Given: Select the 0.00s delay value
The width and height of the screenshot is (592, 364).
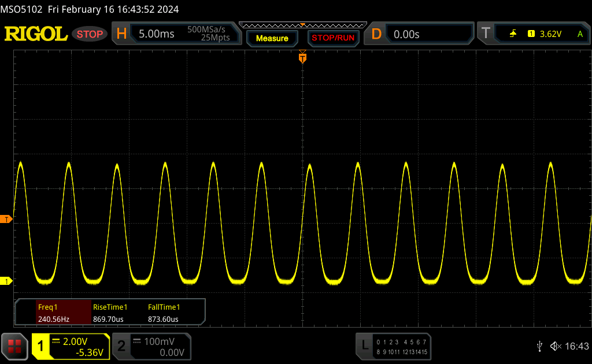Looking at the screenshot, I should 406,34.
